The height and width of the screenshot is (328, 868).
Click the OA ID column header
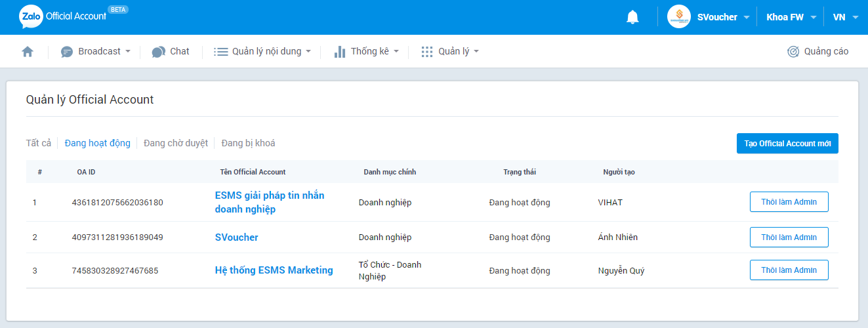point(86,172)
